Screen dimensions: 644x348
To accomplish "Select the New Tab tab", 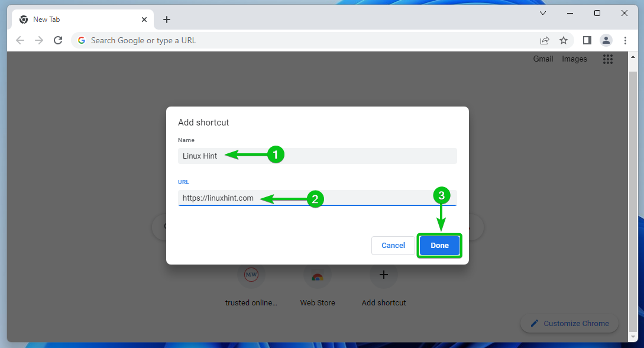I will tap(83, 20).
